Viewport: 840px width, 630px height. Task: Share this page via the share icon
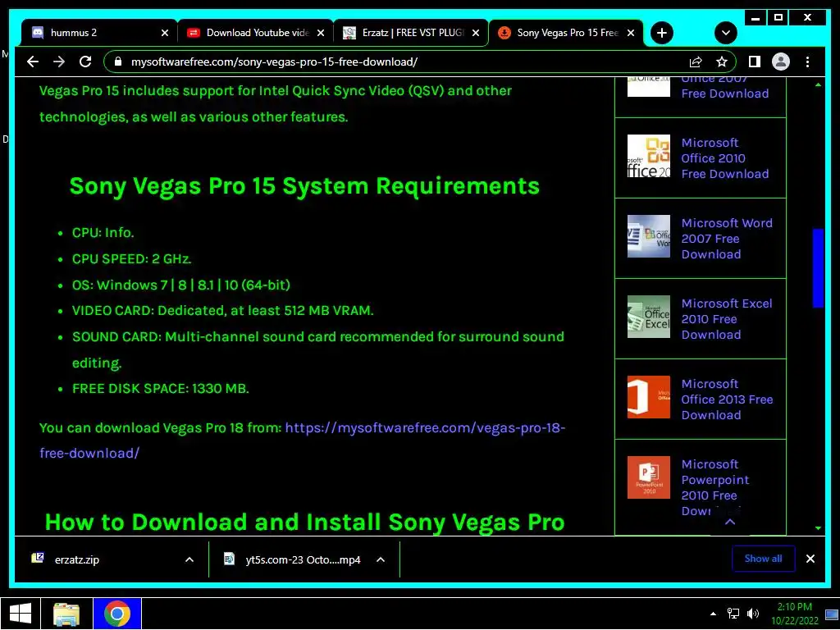coord(696,62)
